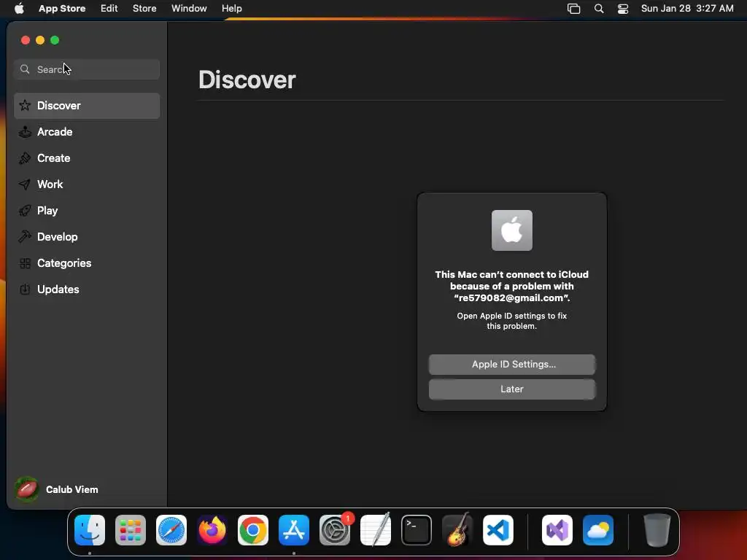Click the Apple logo in the dialog
The height and width of the screenshot is (560, 747).
pyautogui.click(x=511, y=230)
